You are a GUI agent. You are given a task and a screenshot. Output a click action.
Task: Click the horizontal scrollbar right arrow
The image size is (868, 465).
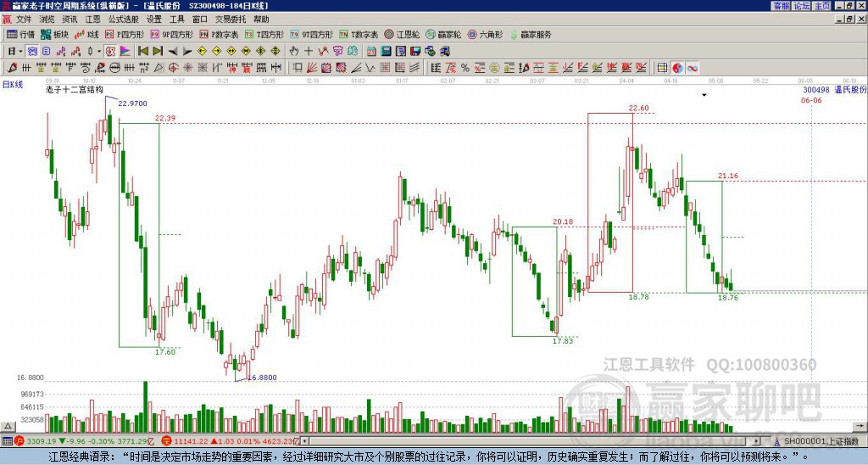click(757, 441)
